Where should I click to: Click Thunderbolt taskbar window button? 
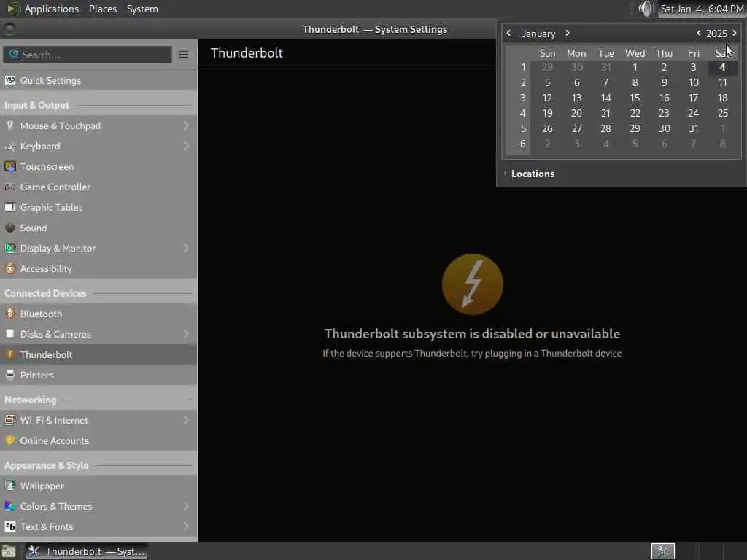tap(86, 551)
